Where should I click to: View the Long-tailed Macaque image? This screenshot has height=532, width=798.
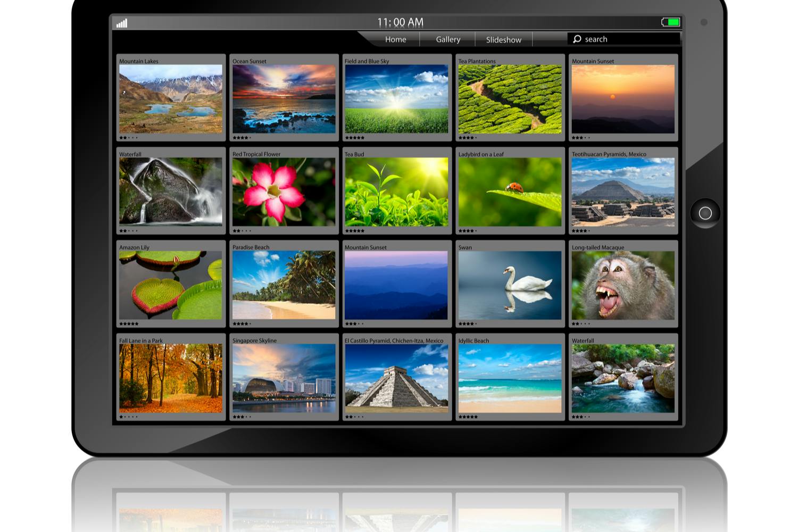(x=622, y=285)
